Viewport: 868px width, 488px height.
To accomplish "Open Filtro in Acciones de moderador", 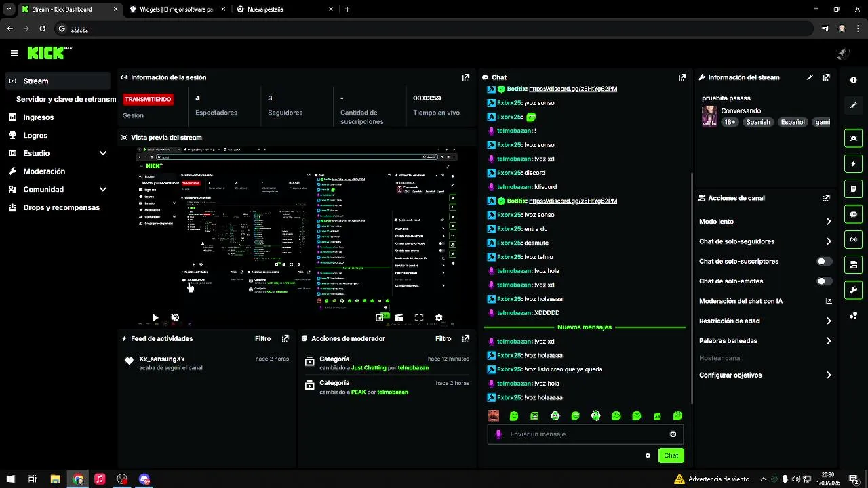I will [x=443, y=338].
